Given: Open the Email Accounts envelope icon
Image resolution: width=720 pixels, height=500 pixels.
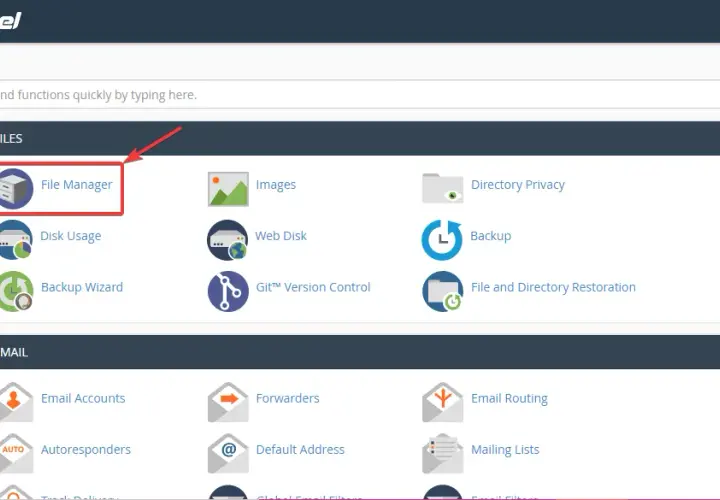Looking at the screenshot, I should 16,402.
